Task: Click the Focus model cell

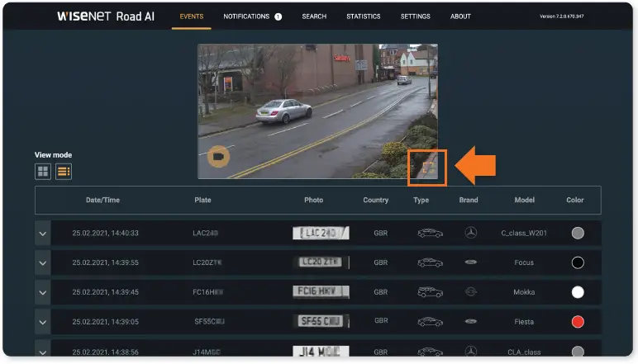Action: tap(524, 262)
